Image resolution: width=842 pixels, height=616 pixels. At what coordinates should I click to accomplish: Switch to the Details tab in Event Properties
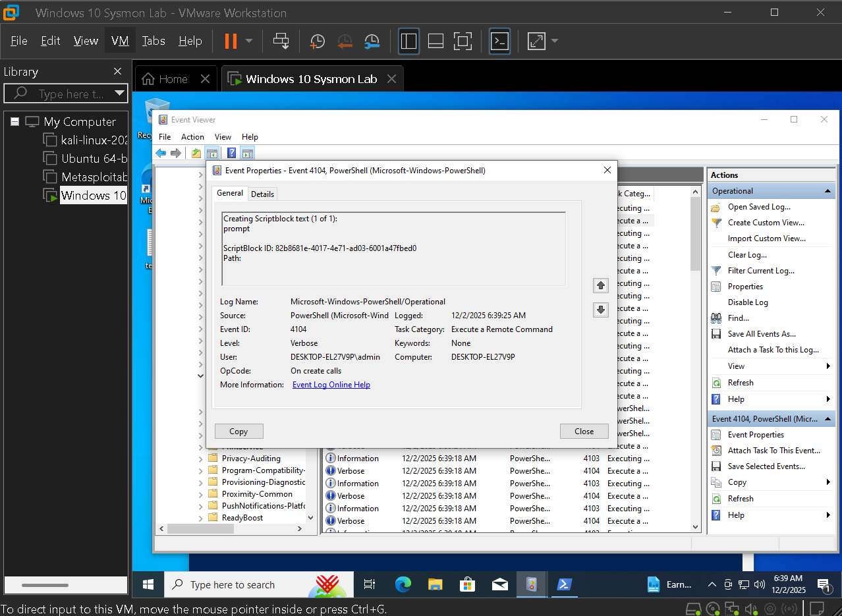262,193
